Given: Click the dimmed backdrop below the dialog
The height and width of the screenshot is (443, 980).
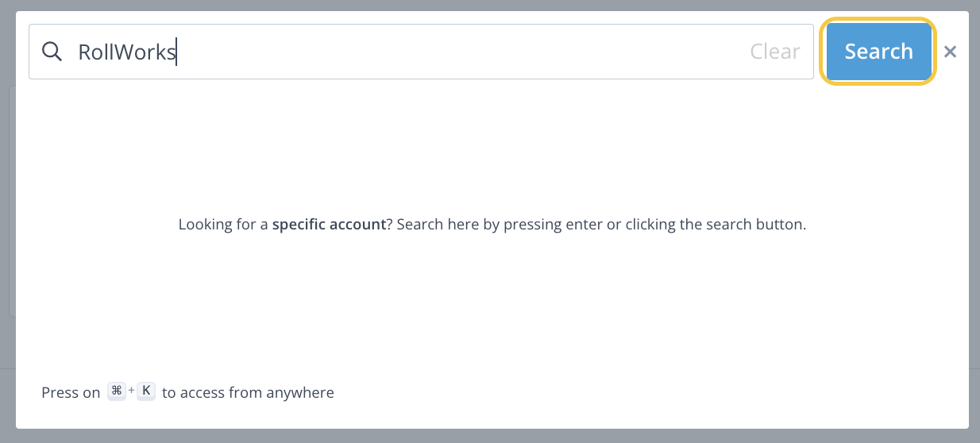Looking at the screenshot, I should click(x=492, y=437).
